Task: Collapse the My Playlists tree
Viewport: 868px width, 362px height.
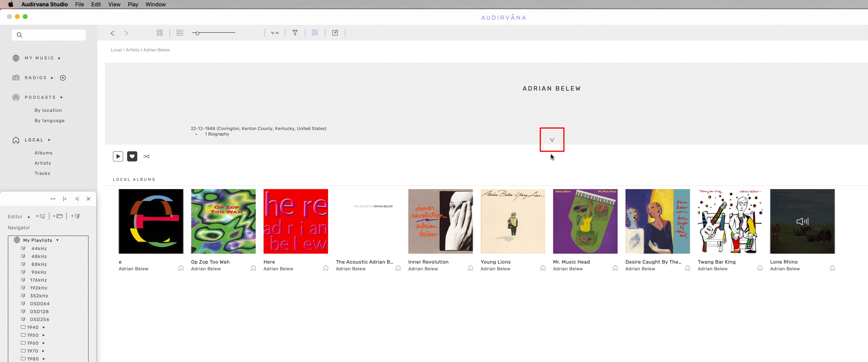Action: pyautogui.click(x=58, y=240)
